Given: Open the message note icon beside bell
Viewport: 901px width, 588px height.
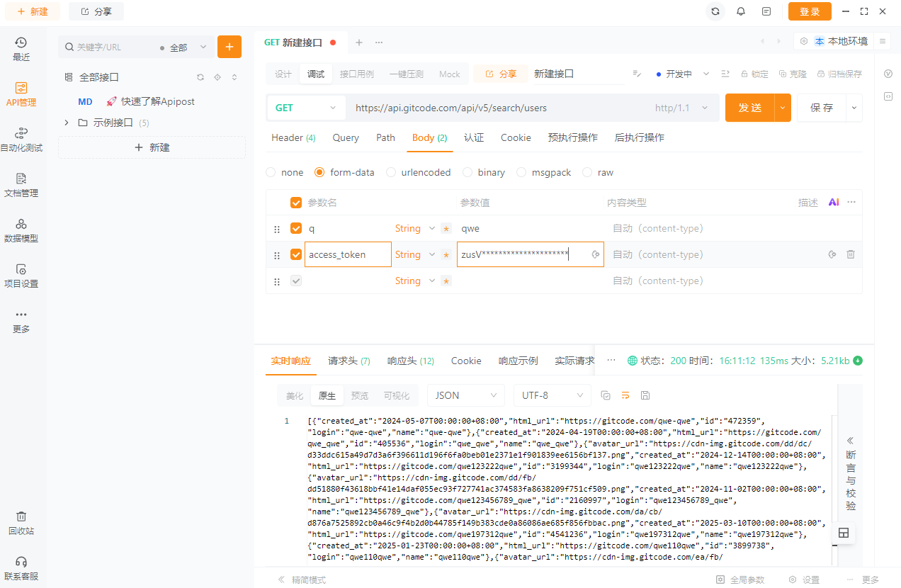Looking at the screenshot, I should tap(766, 11).
